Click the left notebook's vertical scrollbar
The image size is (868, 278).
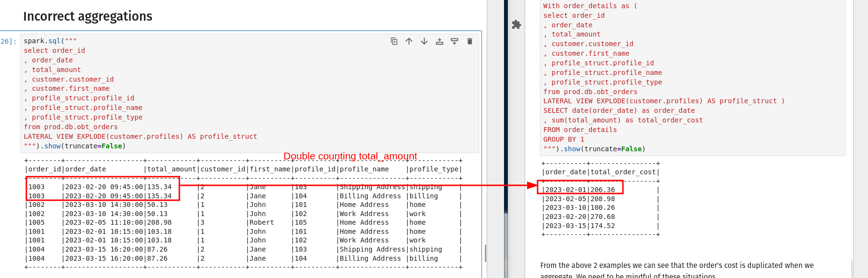(485, 253)
